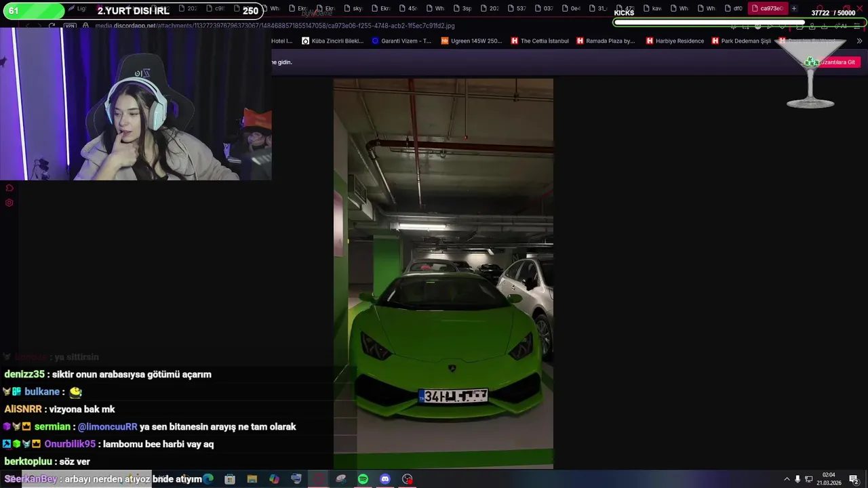Screen dimensions: 868x488
Task: Open Spotify from the taskbar
Action: coord(363,479)
